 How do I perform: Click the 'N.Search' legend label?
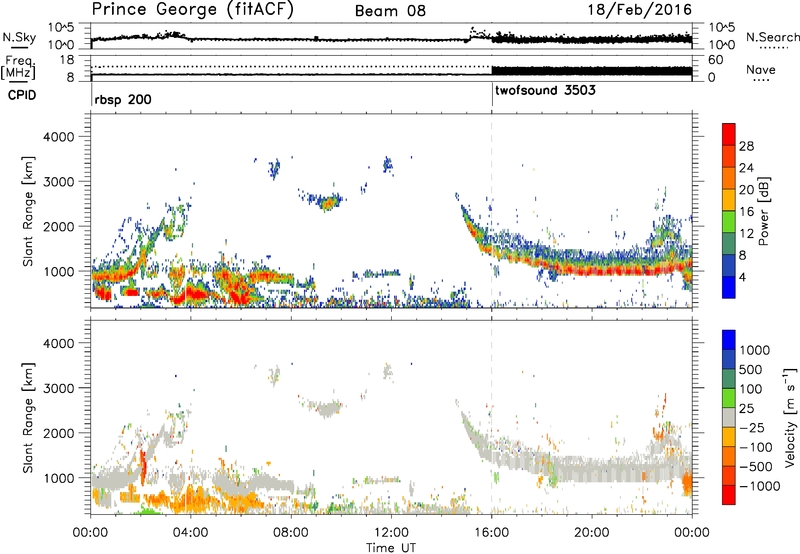772,37
